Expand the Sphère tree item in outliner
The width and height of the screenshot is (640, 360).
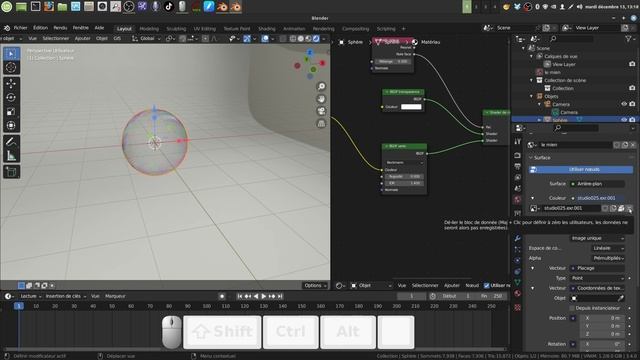click(540, 120)
